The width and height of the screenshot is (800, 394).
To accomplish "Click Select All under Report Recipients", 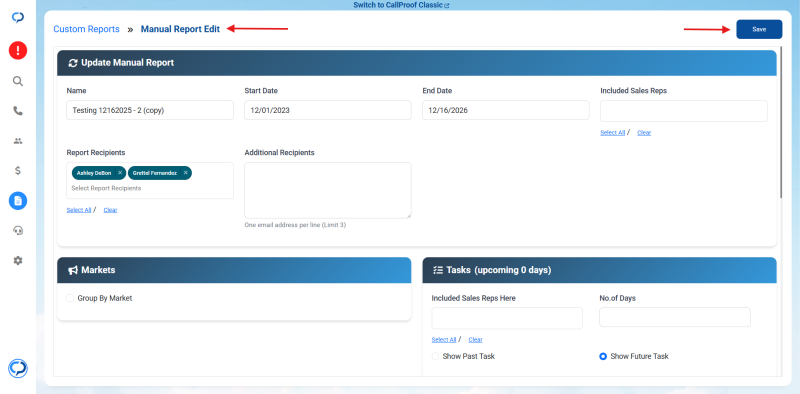I will pos(79,210).
